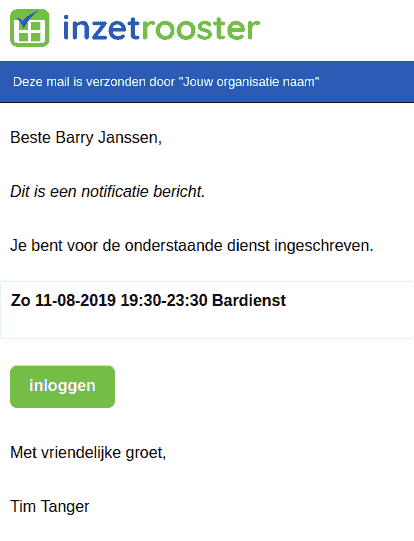Click the "Jouw organisatie naam" text in banner
The image size is (414, 541).
tap(249, 82)
